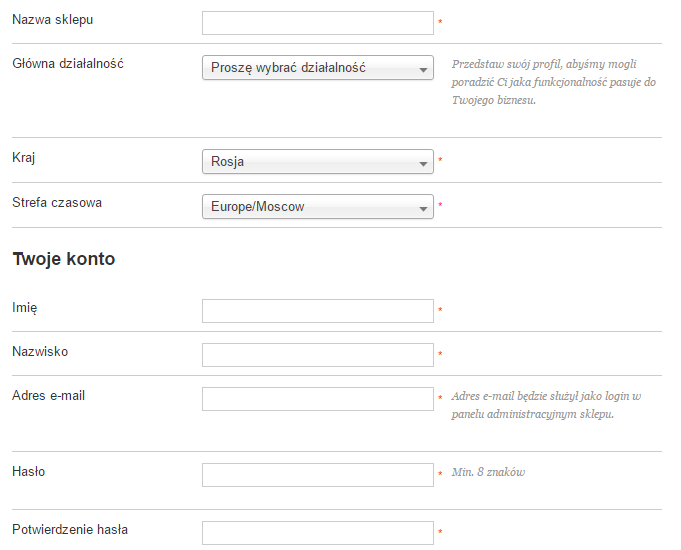
Task: Click the arrow icon of Główna działalność dropdown
Action: tap(423, 70)
